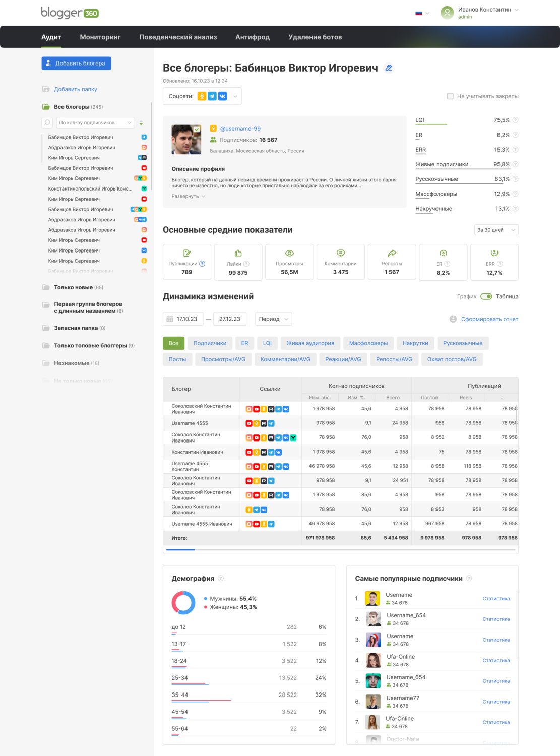Expand the Период dropdown
The height and width of the screenshot is (756, 560).
[x=274, y=319]
